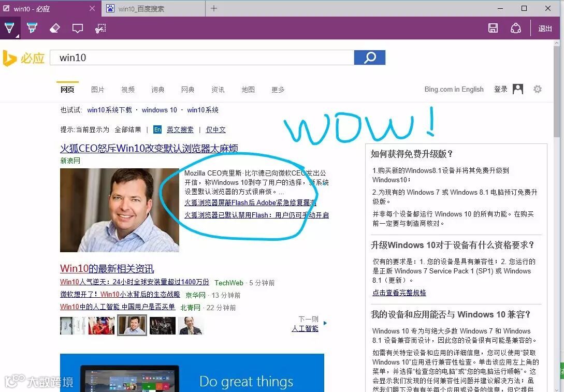
Task: Click the blue search magnifier button
Action: click(370, 57)
